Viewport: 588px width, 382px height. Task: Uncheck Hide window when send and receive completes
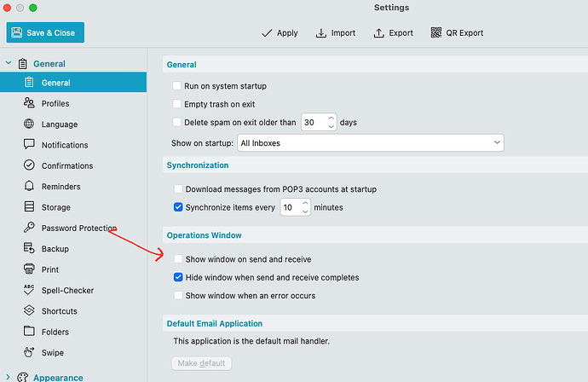pyautogui.click(x=178, y=277)
